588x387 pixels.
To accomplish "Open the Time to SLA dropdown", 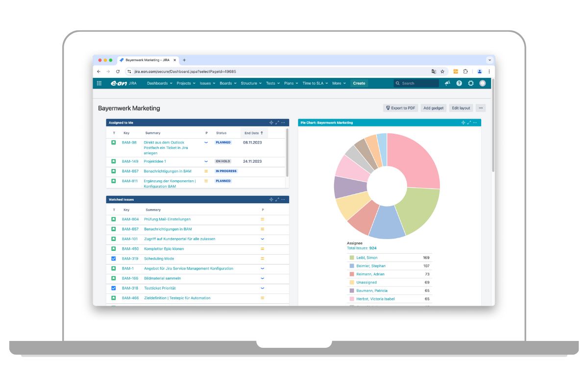I will click(x=316, y=83).
